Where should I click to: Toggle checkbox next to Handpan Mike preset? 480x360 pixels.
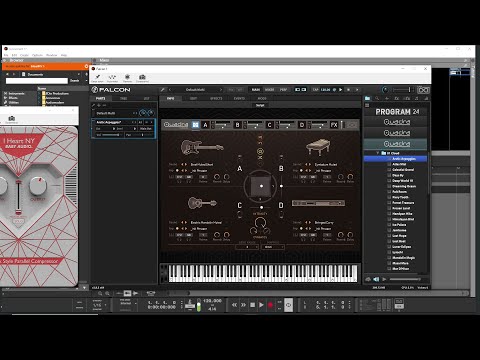389,214
